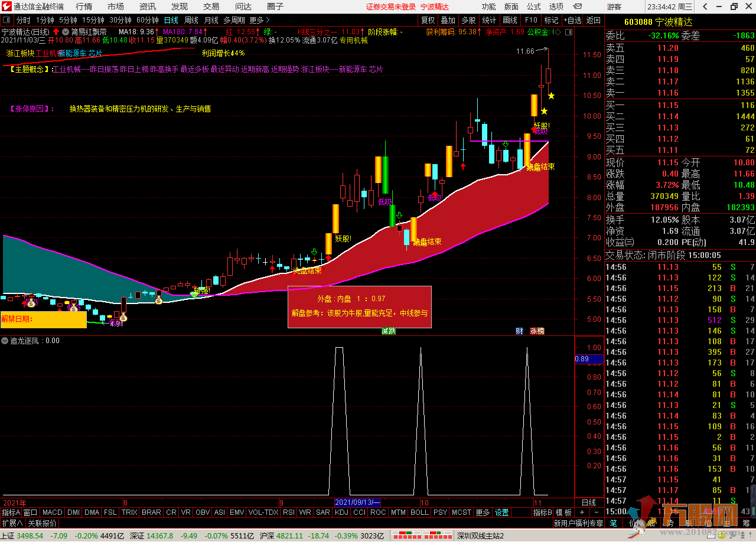
Task: Click the green diamond marker on the chart
Action: pyautogui.click(x=194, y=294)
